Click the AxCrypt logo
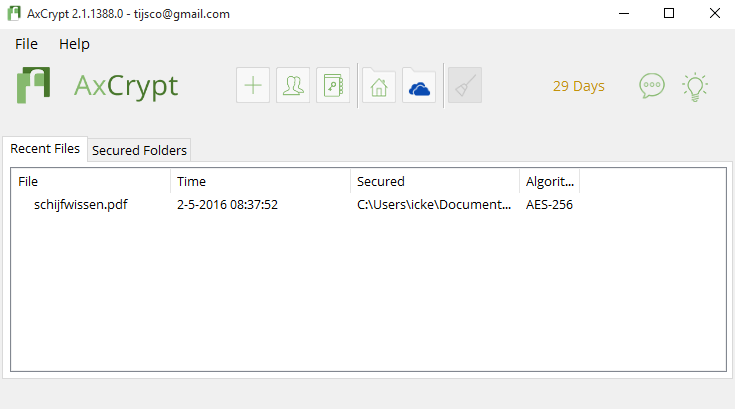This screenshot has width=735, height=409. 97,86
